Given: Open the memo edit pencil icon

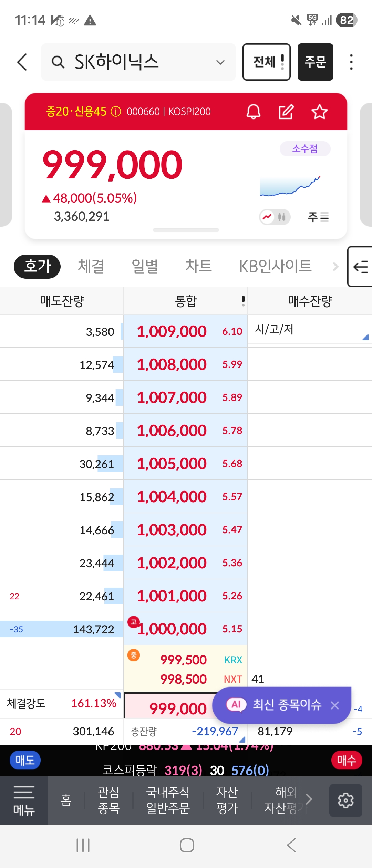Looking at the screenshot, I should (x=286, y=112).
